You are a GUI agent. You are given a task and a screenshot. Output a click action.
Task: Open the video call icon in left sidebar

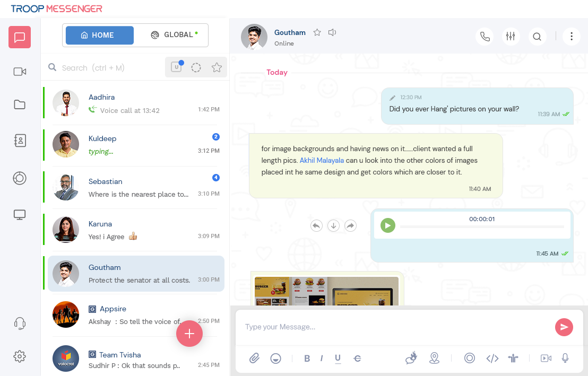pyautogui.click(x=19, y=71)
